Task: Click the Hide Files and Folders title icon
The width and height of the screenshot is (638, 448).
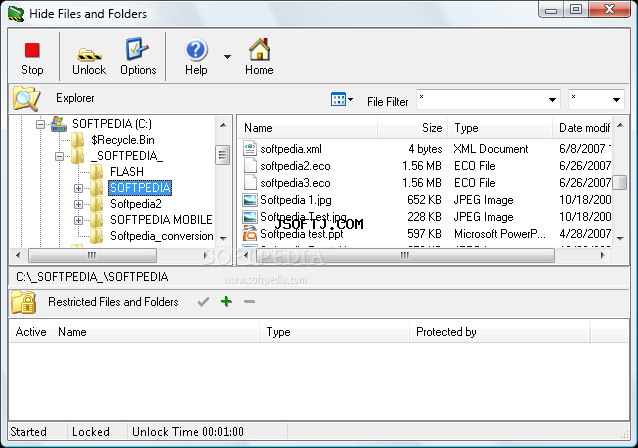Action: [16, 14]
